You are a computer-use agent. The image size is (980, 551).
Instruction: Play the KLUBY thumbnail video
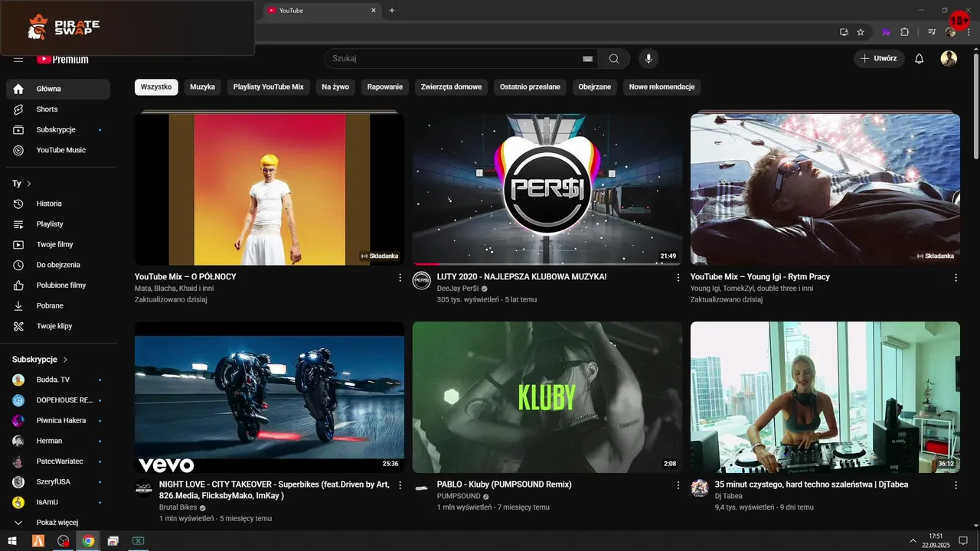pos(547,397)
